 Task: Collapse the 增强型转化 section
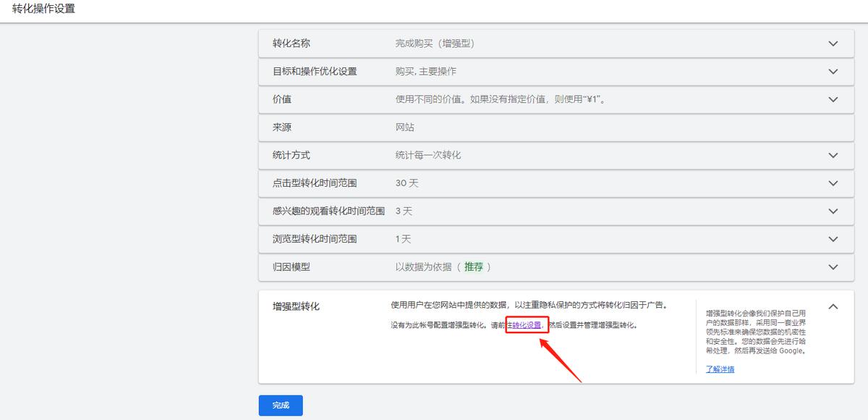tap(832, 306)
